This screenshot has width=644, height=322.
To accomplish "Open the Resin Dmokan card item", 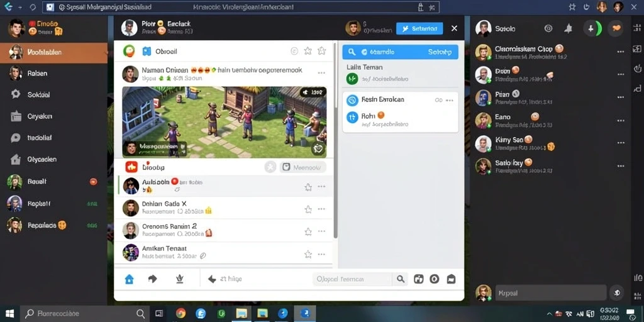I will pos(401,100).
